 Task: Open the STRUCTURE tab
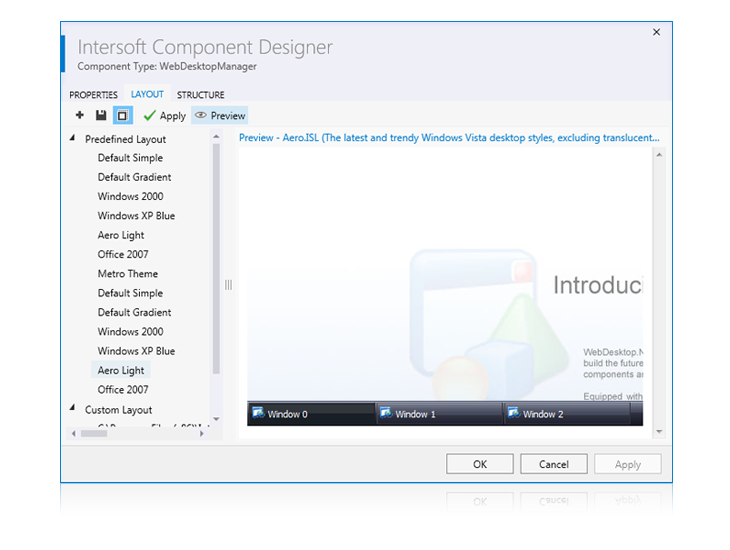(x=200, y=95)
